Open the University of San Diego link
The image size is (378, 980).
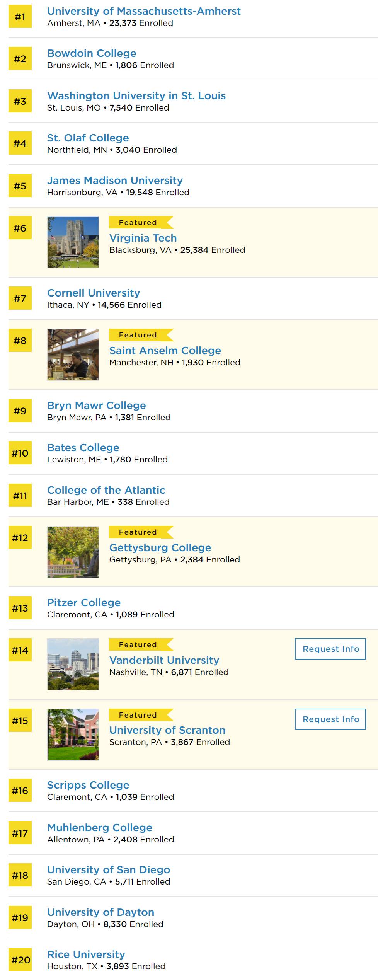pyautogui.click(x=109, y=870)
